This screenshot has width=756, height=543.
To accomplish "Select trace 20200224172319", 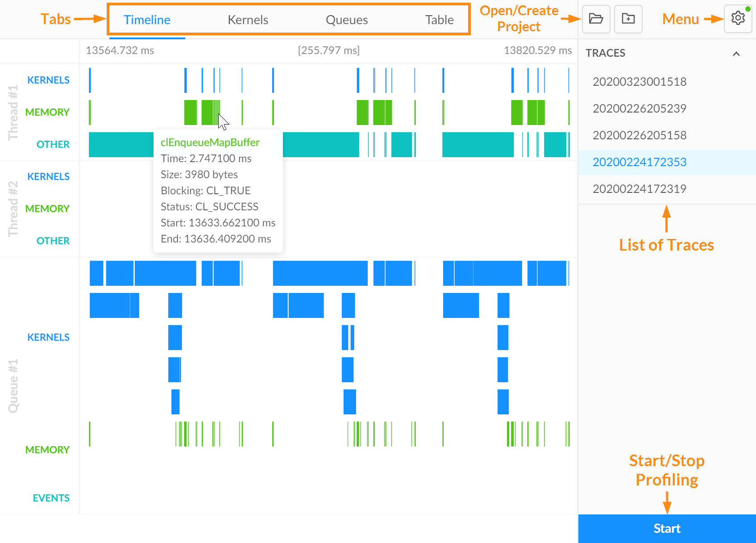I will click(x=667, y=189).
